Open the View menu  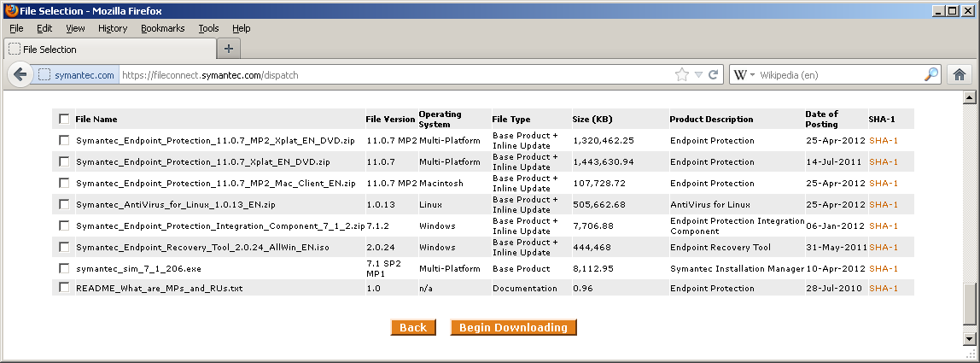[x=75, y=28]
